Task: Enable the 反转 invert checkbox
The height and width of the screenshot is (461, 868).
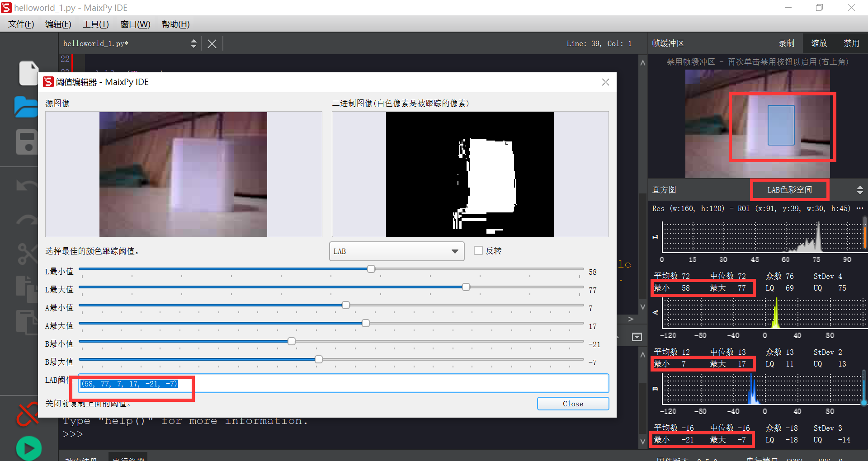Action: point(478,250)
